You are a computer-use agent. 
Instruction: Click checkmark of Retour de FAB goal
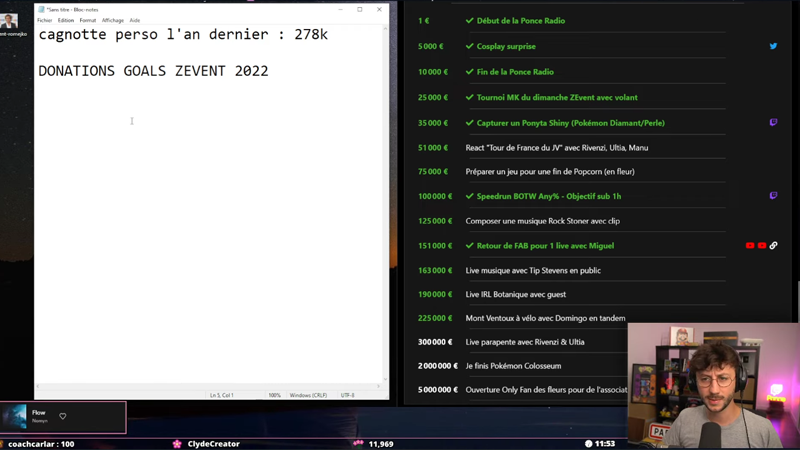click(469, 246)
